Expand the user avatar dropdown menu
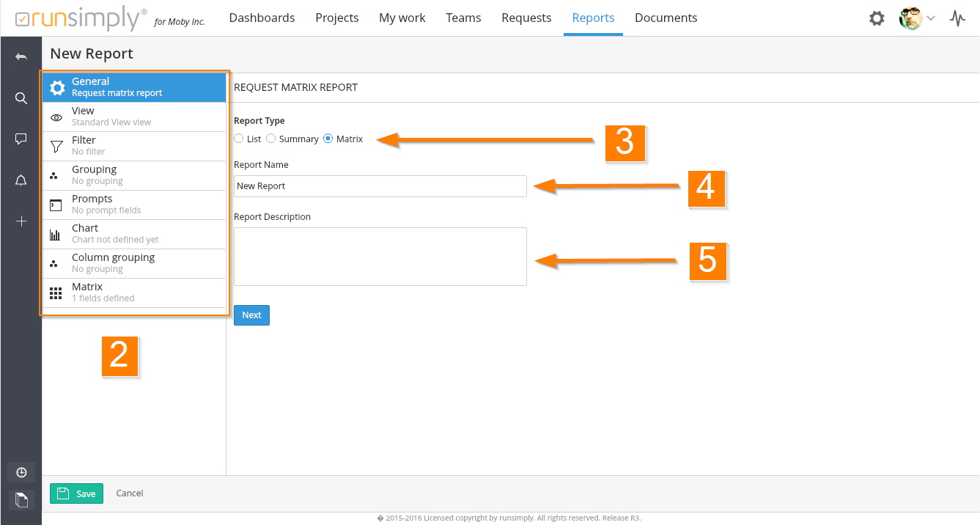 pos(917,18)
